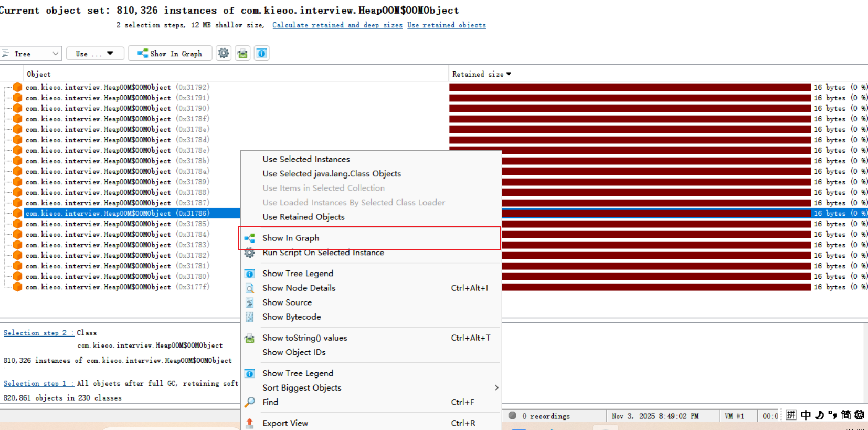
Task: Click the retained size bar for object 0x31792
Action: click(x=630, y=87)
